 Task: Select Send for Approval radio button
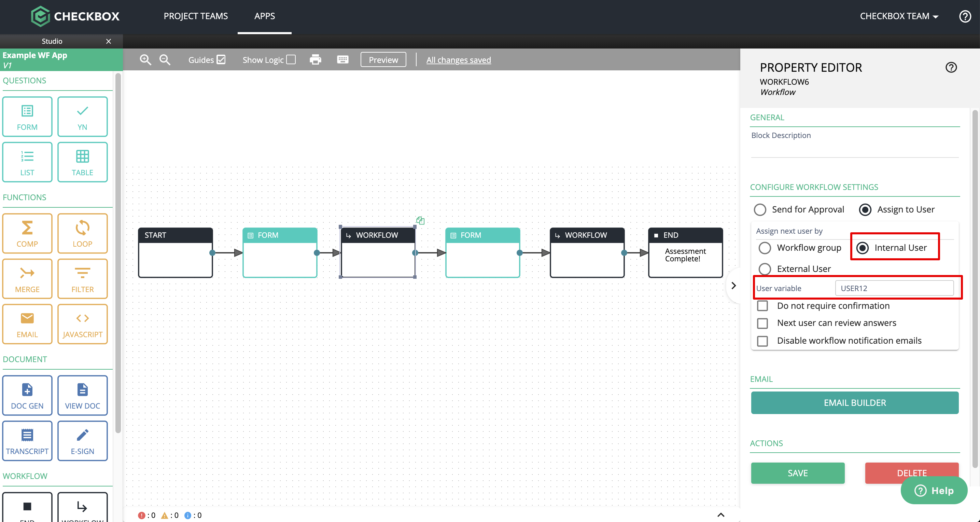pos(760,210)
